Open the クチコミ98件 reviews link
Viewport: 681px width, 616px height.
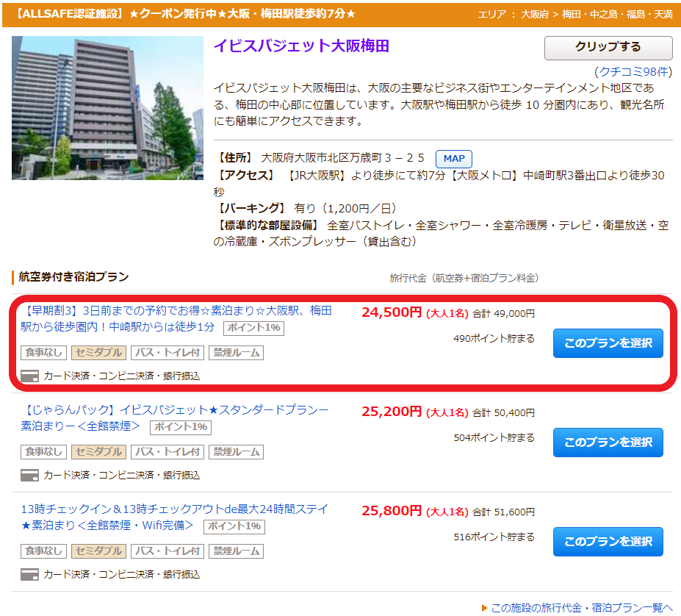pyautogui.click(x=633, y=72)
